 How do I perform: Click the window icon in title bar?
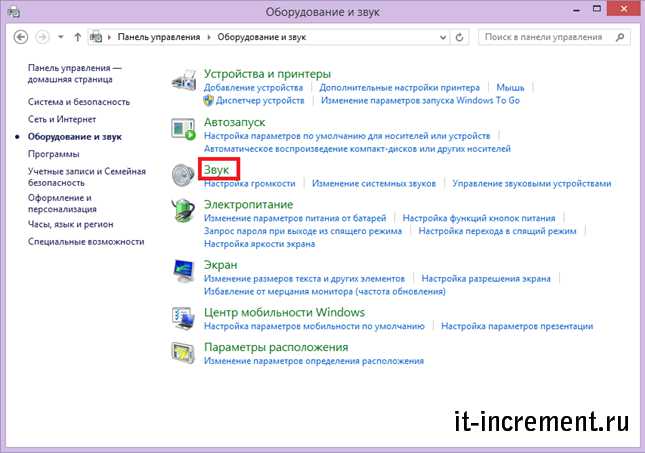coord(14,12)
